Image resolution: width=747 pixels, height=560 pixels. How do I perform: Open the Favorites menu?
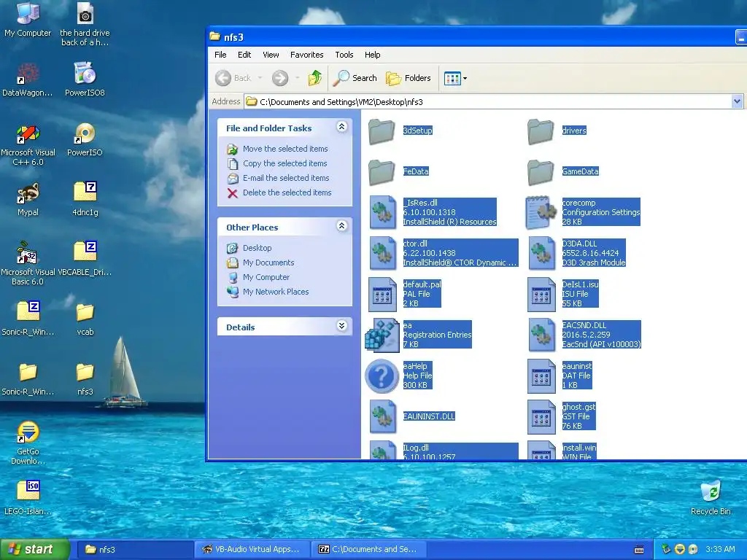pyautogui.click(x=307, y=55)
